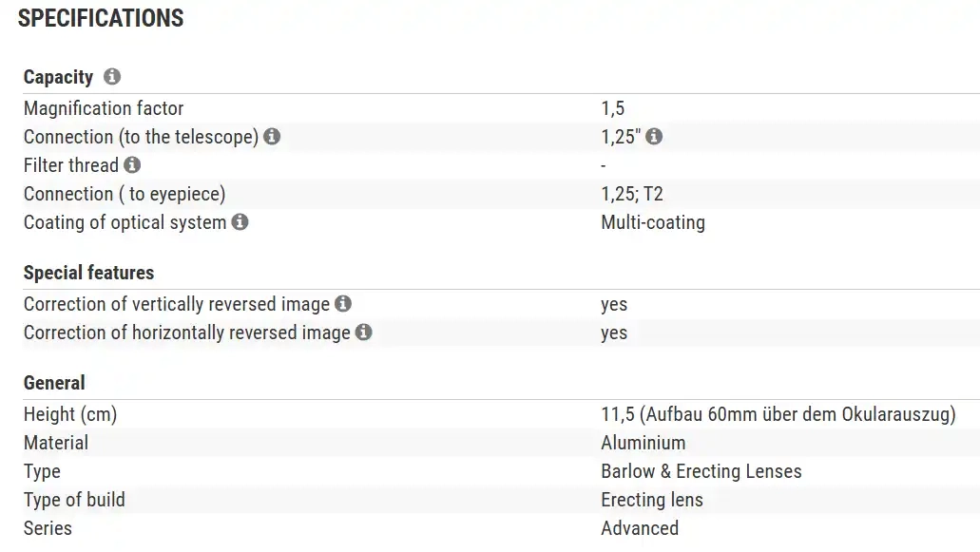Screen dimensions: 980x552
Task: Click the Magnification factor label
Action: click(104, 108)
